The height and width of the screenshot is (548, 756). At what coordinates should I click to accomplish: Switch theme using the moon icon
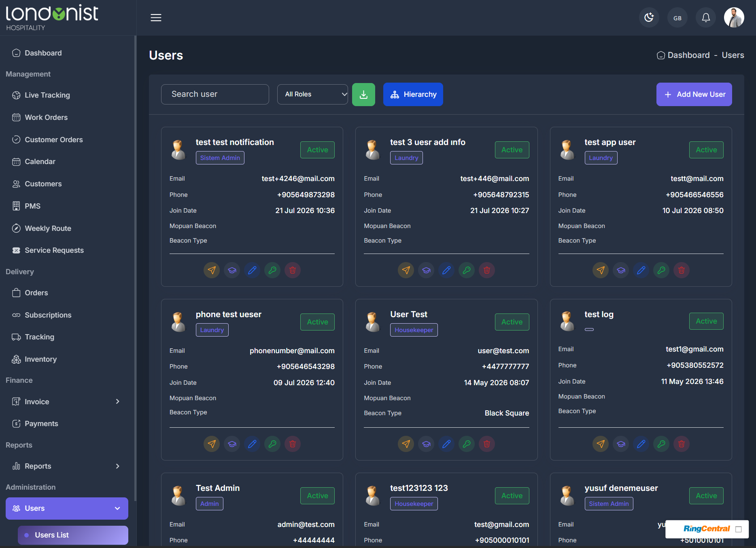tap(649, 17)
